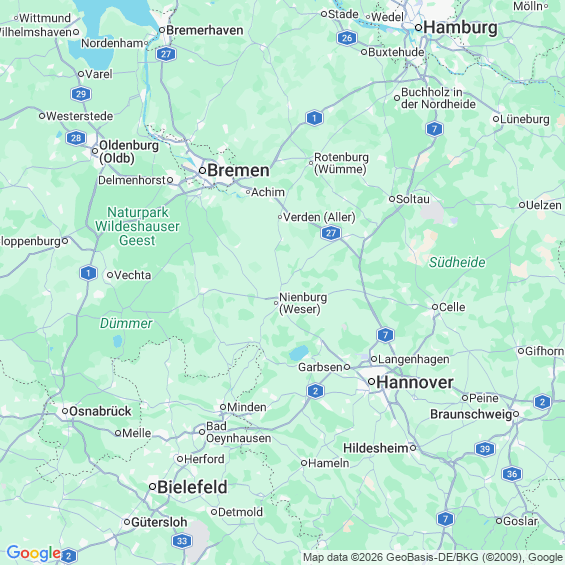This screenshot has height=565, width=565.
Task: Click the A27 highway shield near Bremerhaven
Action: click(166, 54)
